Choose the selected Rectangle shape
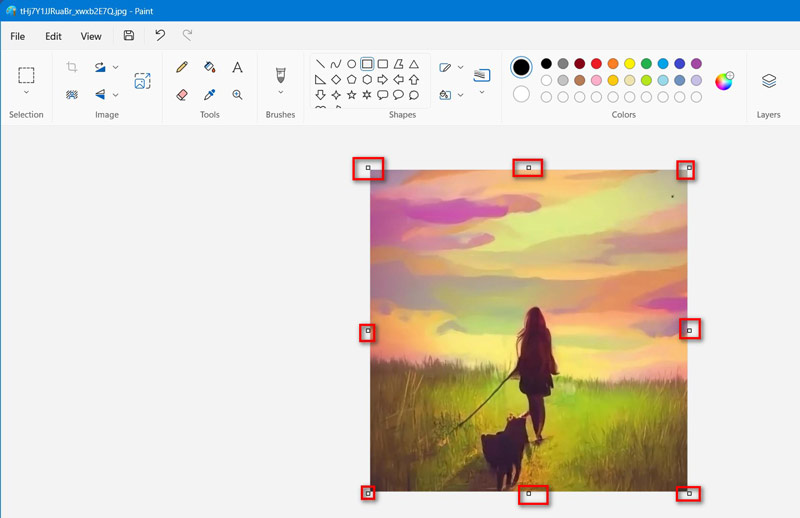This screenshot has height=518, width=800. point(367,64)
